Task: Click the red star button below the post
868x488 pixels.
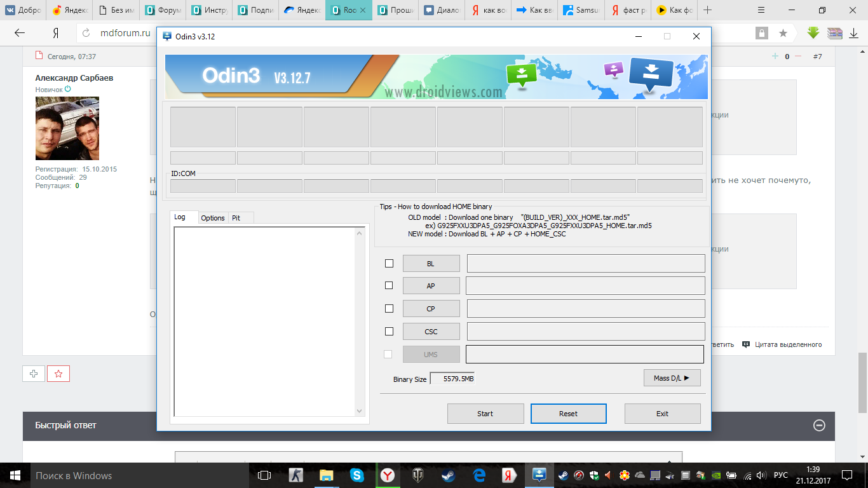Action: tap(58, 374)
